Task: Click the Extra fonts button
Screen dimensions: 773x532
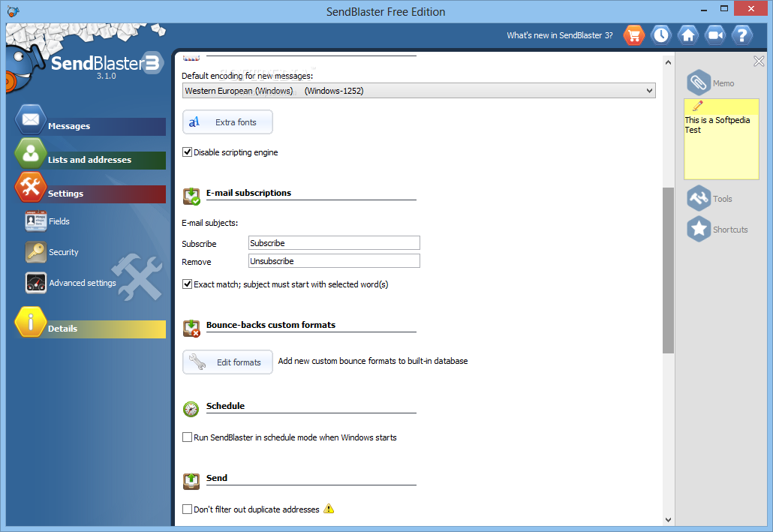Action: [227, 122]
